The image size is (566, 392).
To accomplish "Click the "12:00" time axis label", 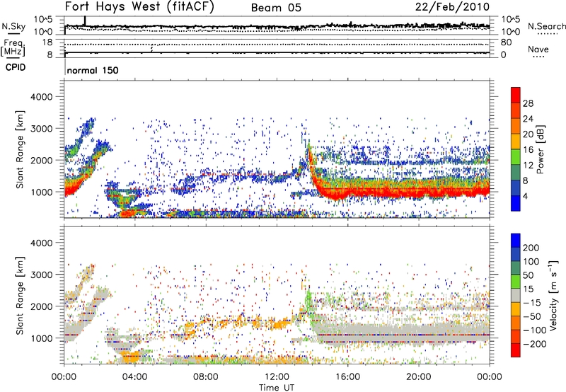I will click(277, 377).
